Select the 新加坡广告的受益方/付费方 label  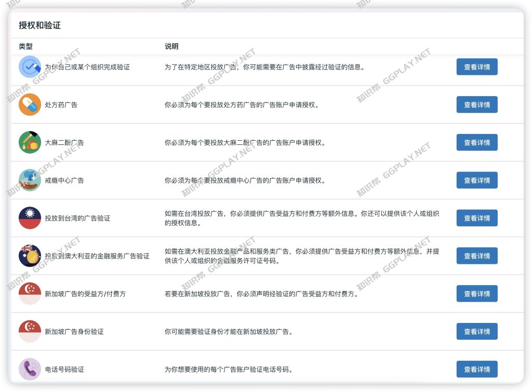coord(85,294)
